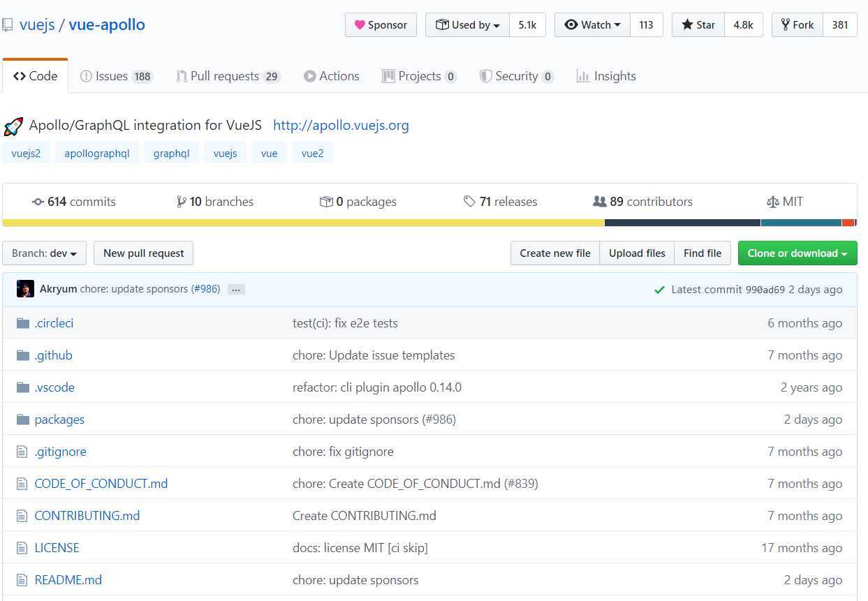Fork the vue-apollo repository
The image size is (868, 601).
click(797, 25)
